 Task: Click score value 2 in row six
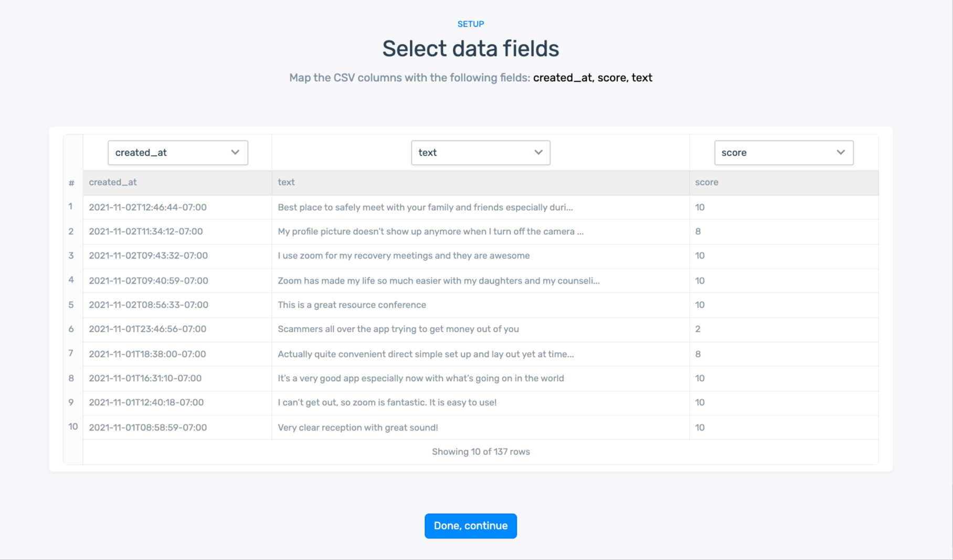[698, 329]
